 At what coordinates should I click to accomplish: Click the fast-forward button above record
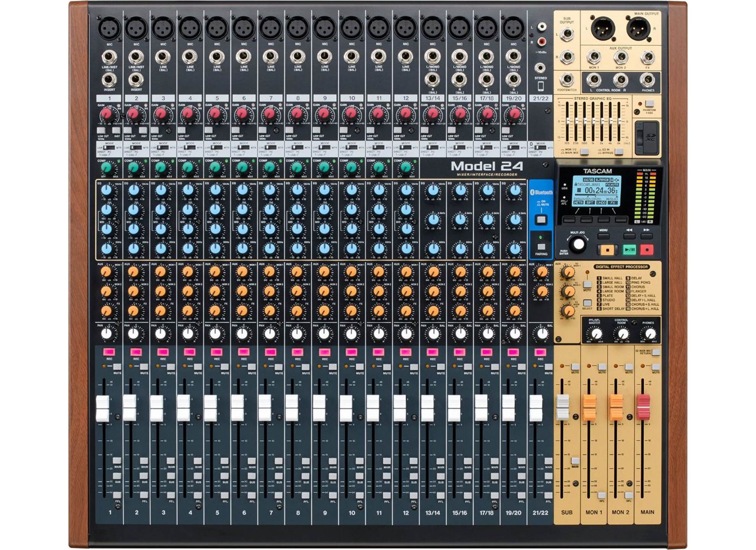pos(646,236)
